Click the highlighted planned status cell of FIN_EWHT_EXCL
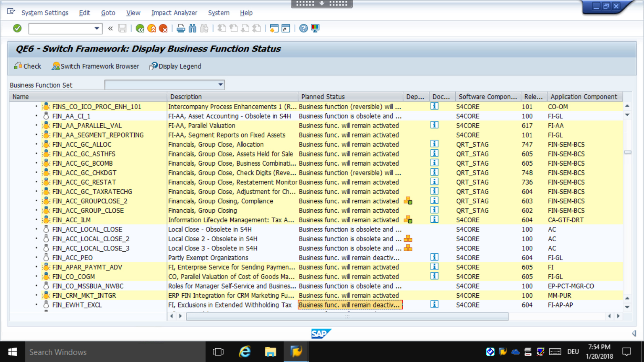 [350, 305]
